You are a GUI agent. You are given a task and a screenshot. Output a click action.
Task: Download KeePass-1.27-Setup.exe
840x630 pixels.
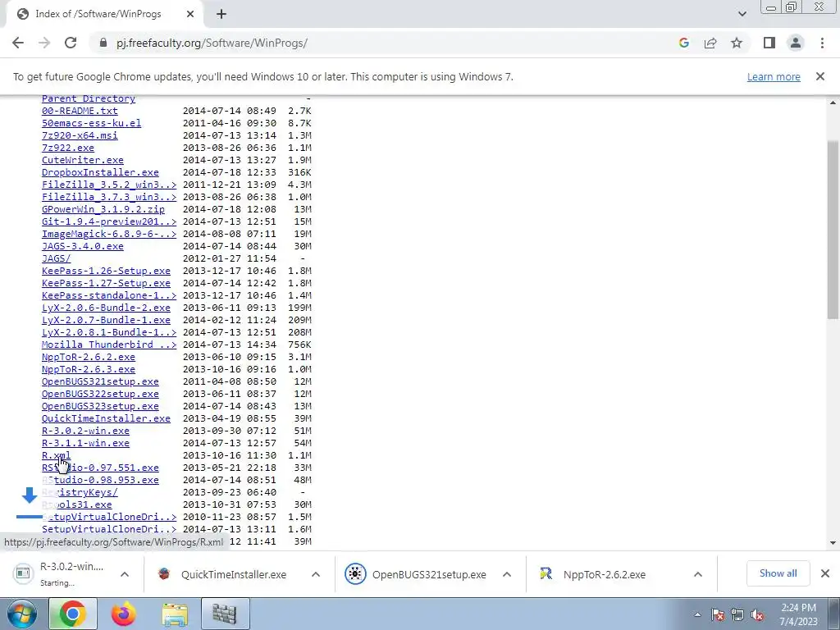106,283
